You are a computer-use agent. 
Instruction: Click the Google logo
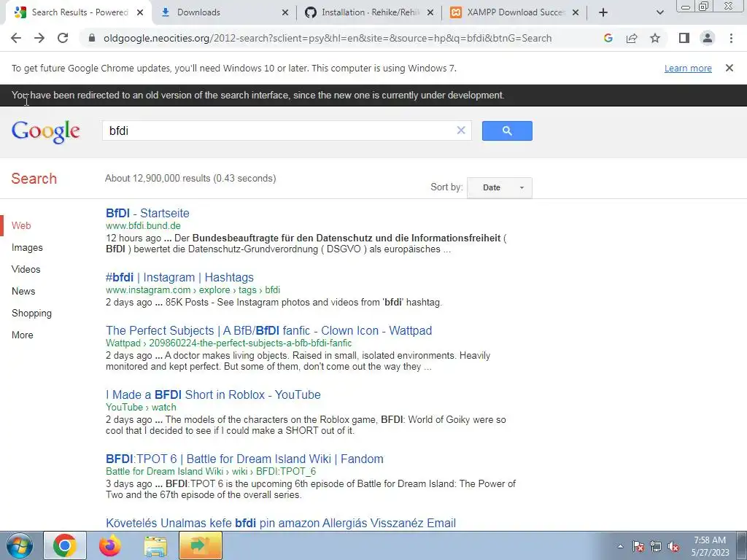click(46, 131)
